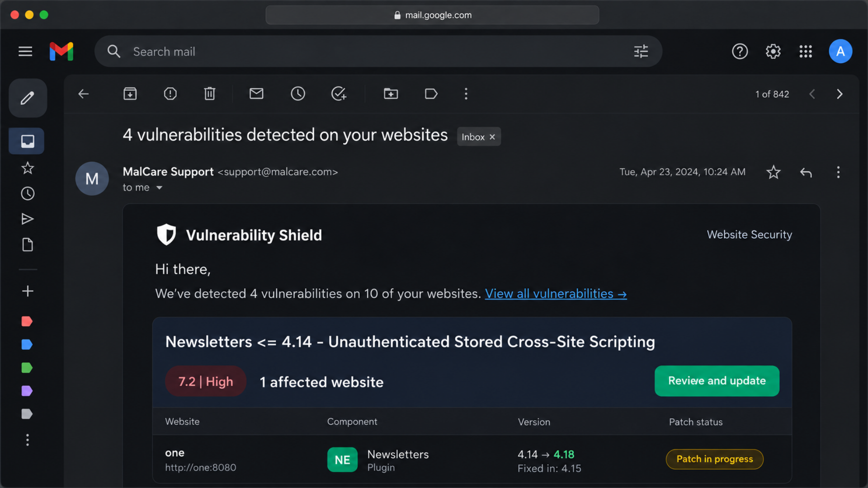Delete this email with trash icon

(x=209, y=94)
